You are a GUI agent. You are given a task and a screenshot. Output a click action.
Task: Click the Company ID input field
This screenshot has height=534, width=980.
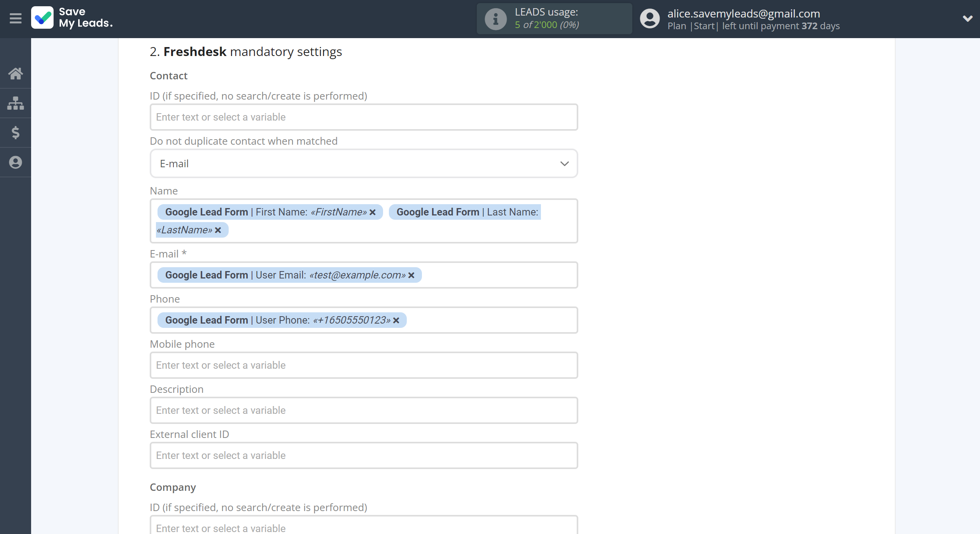coord(364,525)
